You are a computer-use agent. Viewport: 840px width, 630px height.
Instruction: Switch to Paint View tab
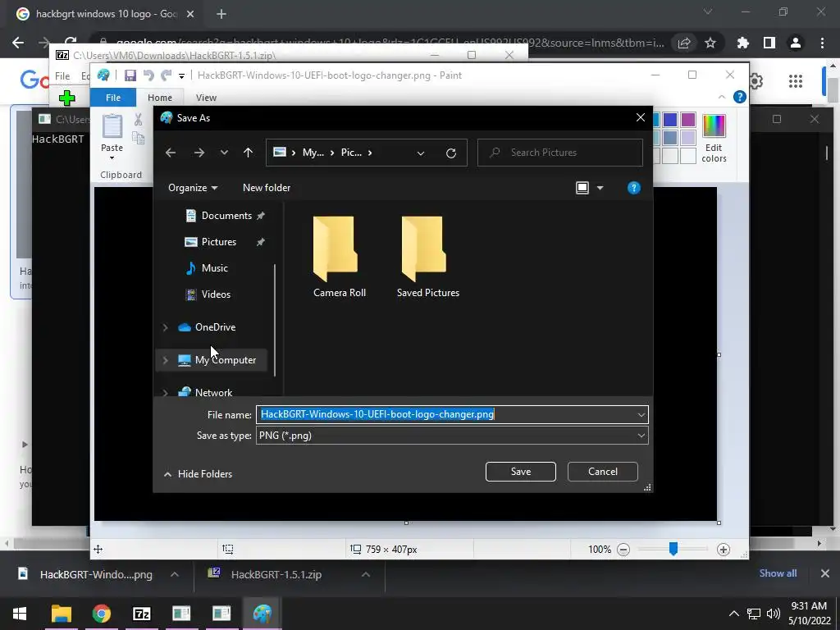[x=206, y=98]
